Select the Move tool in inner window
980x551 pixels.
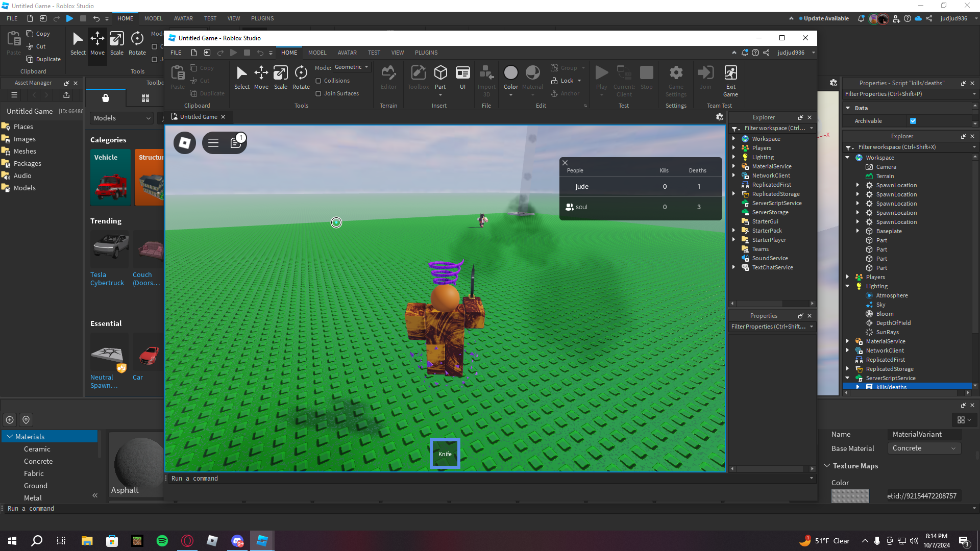tap(261, 73)
